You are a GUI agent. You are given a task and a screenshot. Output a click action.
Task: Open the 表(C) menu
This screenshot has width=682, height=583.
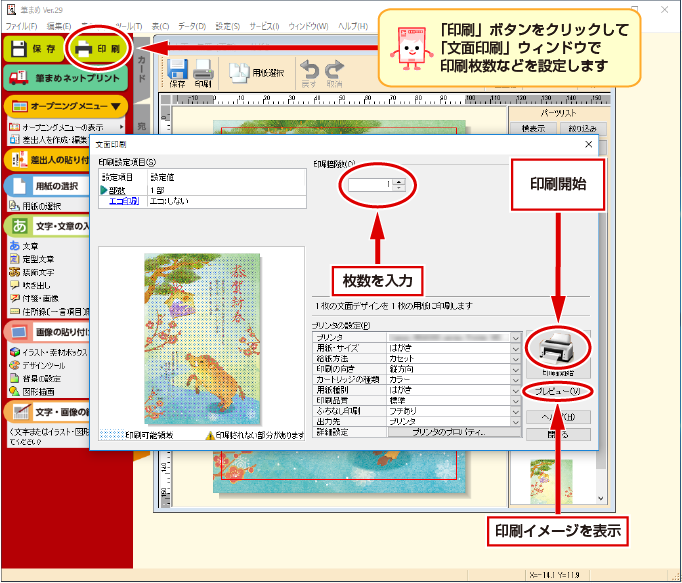coord(160,26)
